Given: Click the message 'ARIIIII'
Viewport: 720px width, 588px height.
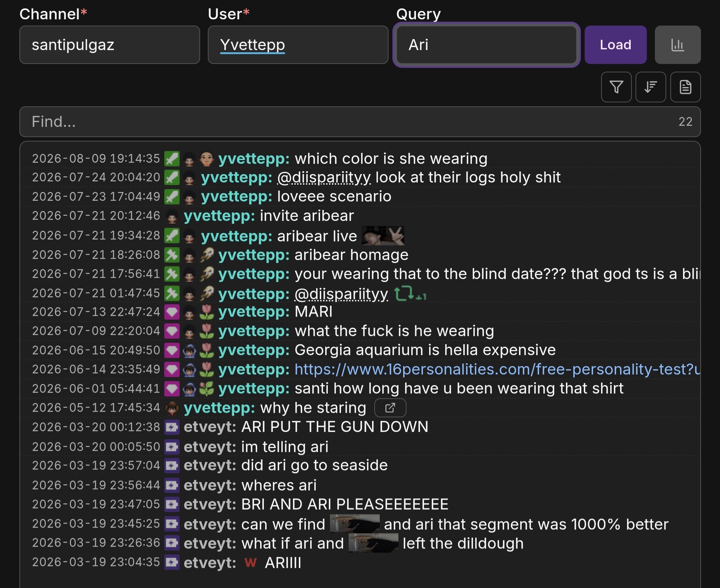Looking at the screenshot, I should (283, 562).
